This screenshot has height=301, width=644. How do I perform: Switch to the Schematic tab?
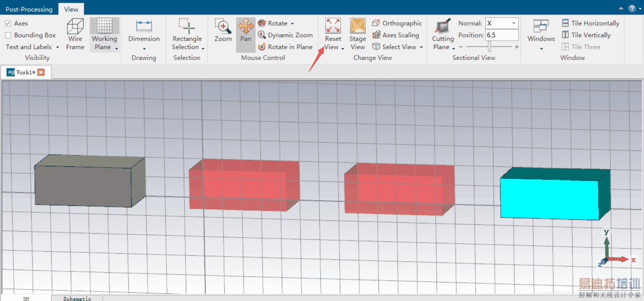point(77,298)
